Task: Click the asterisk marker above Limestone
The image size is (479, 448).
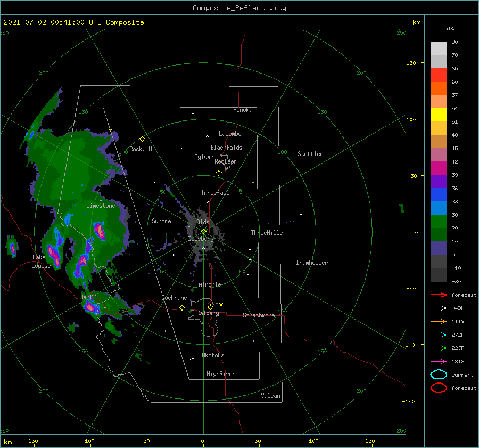Action: [x=101, y=201]
